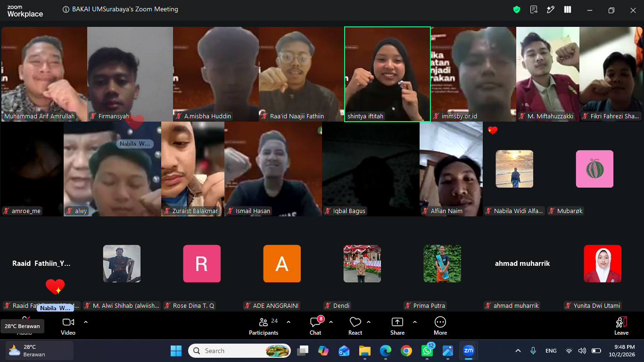Screen dimensions: 644x362
Task: Open the meeting transcript notes icon
Action: pos(534,9)
